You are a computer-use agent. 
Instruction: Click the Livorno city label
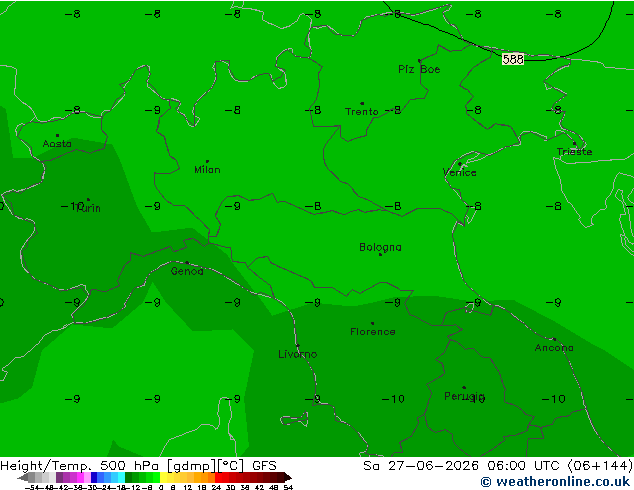point(298,354)
